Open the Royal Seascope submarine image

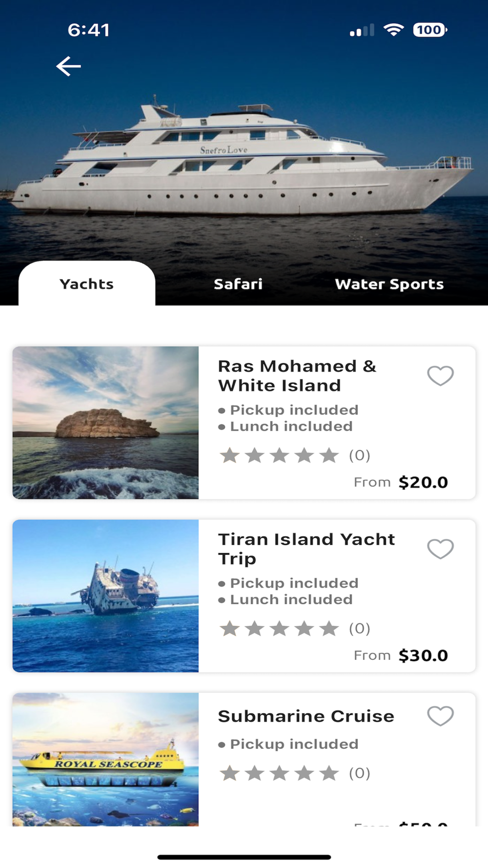pos(105,760)
